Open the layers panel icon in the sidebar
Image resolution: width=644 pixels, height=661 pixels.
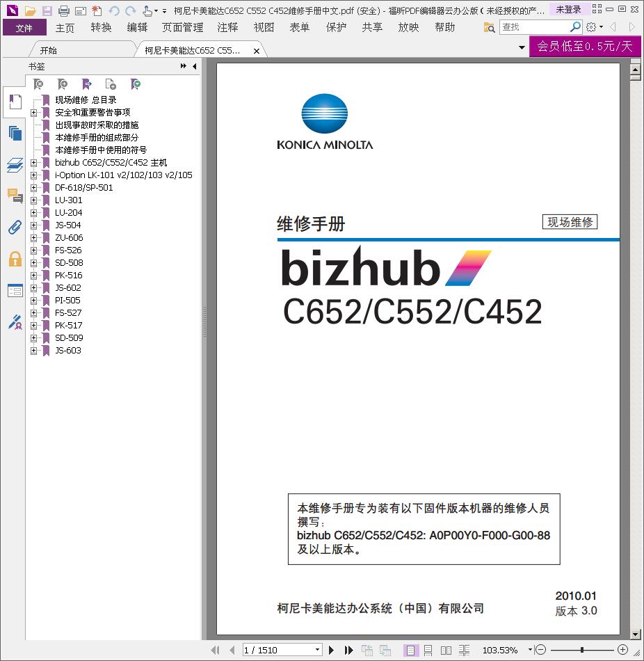click(15, 165)
